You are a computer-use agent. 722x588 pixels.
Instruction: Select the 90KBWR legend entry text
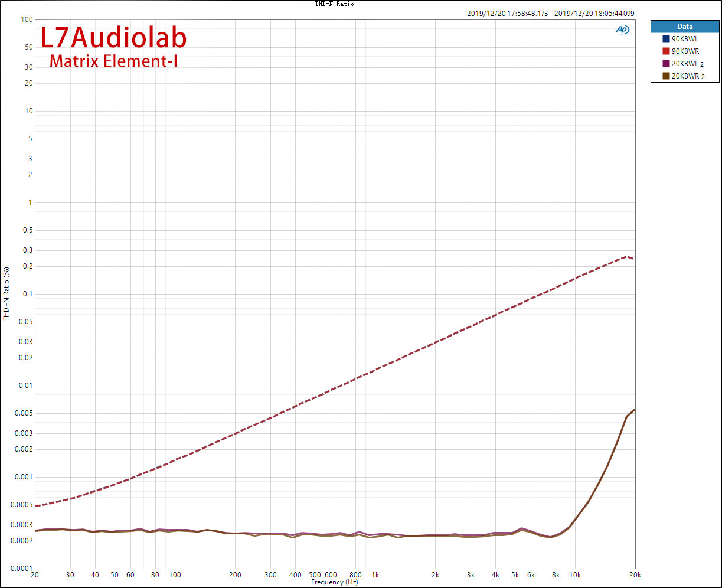click(685, 51)
